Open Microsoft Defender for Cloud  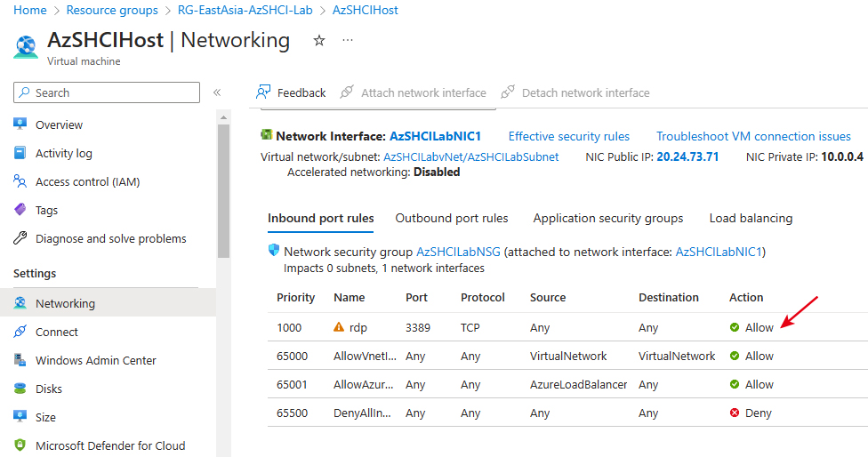click(x=109, y=446)
